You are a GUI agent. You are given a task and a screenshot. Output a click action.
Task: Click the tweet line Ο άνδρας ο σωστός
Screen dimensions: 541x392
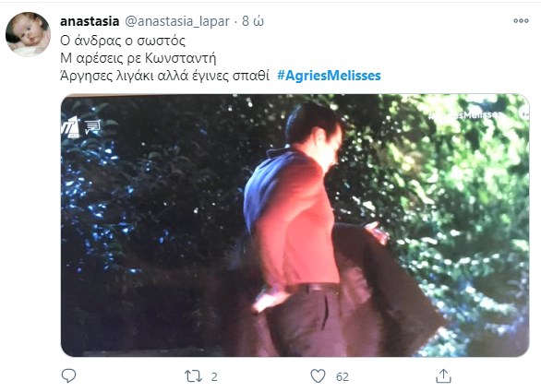(123, 41)
